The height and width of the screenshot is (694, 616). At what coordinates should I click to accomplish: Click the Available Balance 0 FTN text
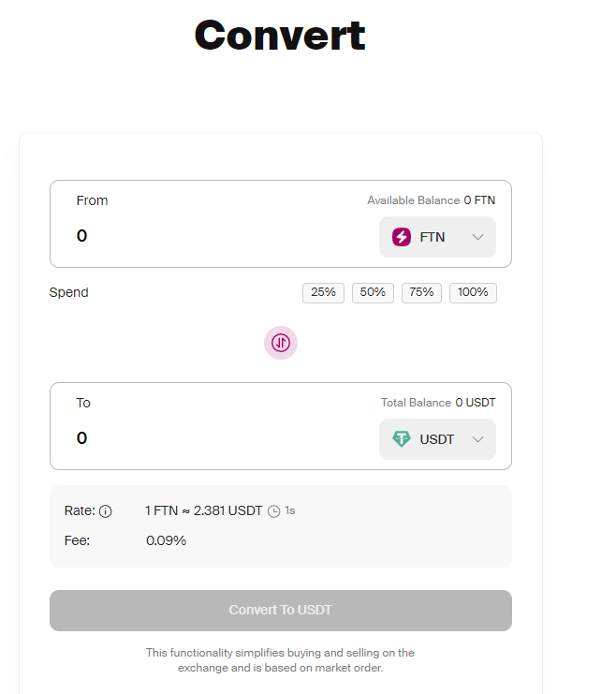pos(431,200)
